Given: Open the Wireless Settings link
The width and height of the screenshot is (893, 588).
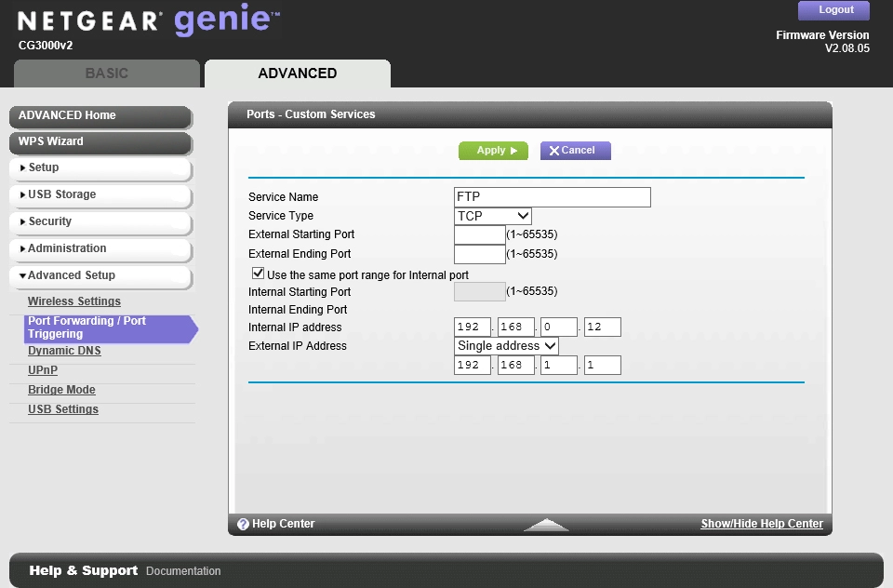Looking at the screenshot, I should click(x=74, y=301).
